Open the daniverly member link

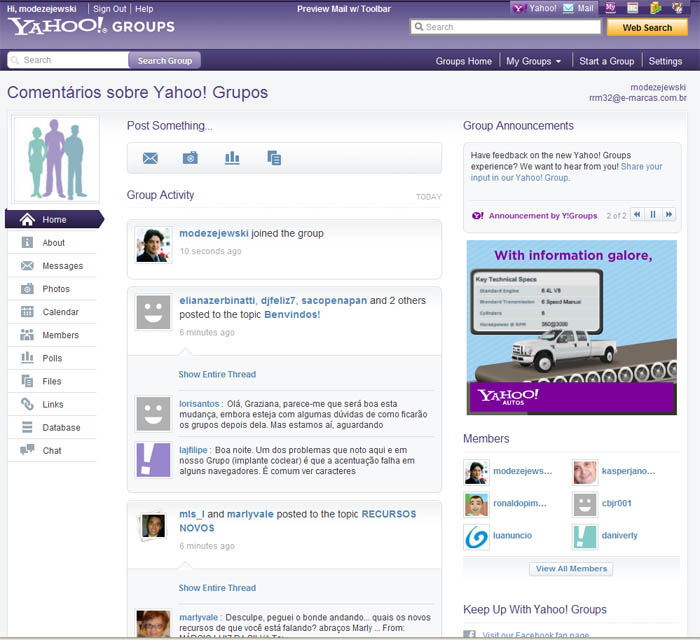click(620, 536)
